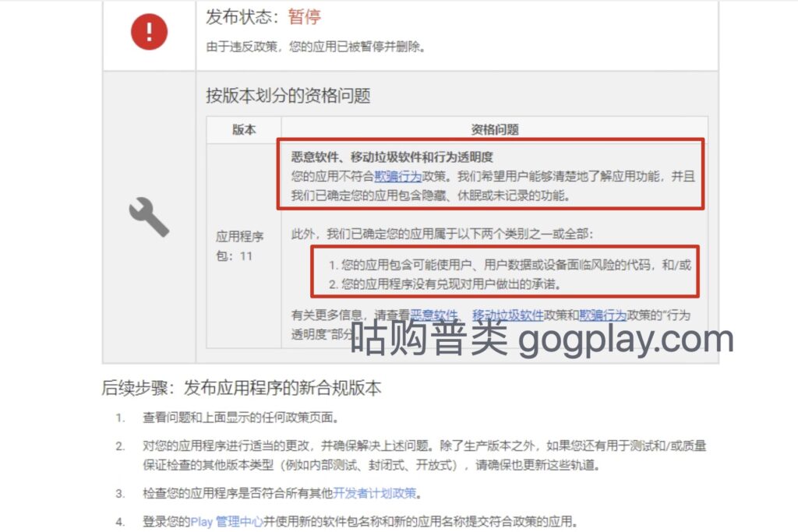Open the 欺骗行为 link in the red box

(398, 177)
